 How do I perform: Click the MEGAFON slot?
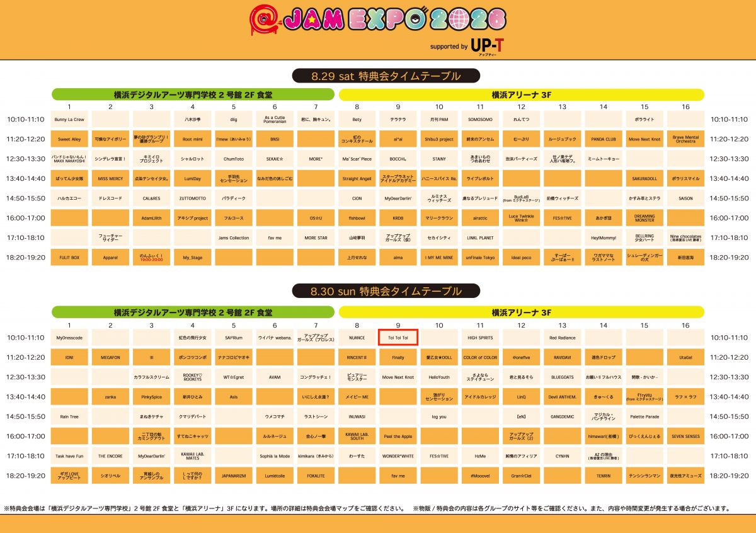(x=110, y=358)
